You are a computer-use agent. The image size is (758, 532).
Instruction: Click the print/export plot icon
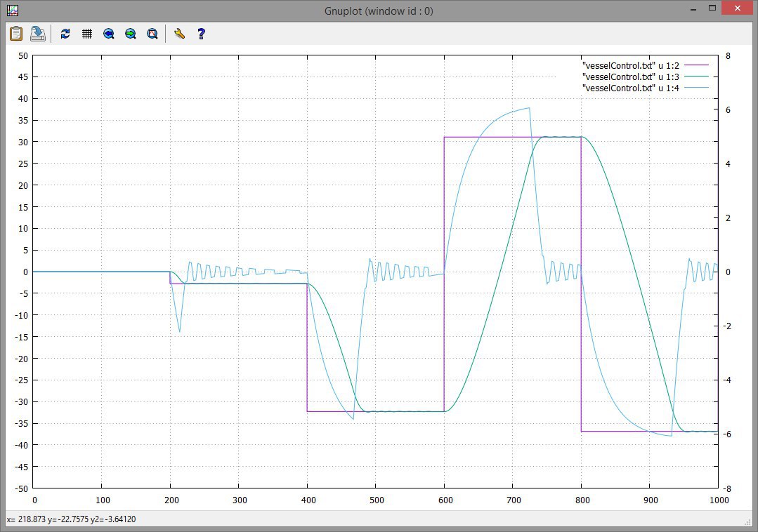coord(38,33)
